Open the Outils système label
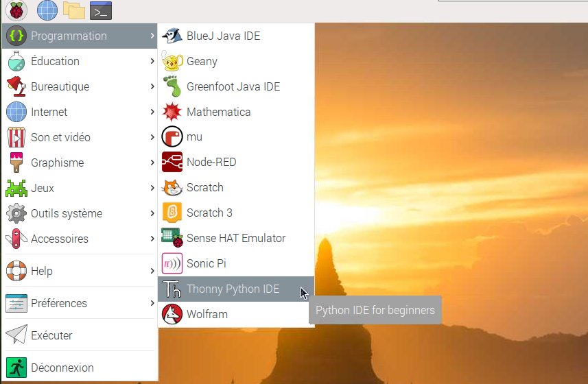Image resolution: width=588 pixels, height=384 pixels. point(67,213)
